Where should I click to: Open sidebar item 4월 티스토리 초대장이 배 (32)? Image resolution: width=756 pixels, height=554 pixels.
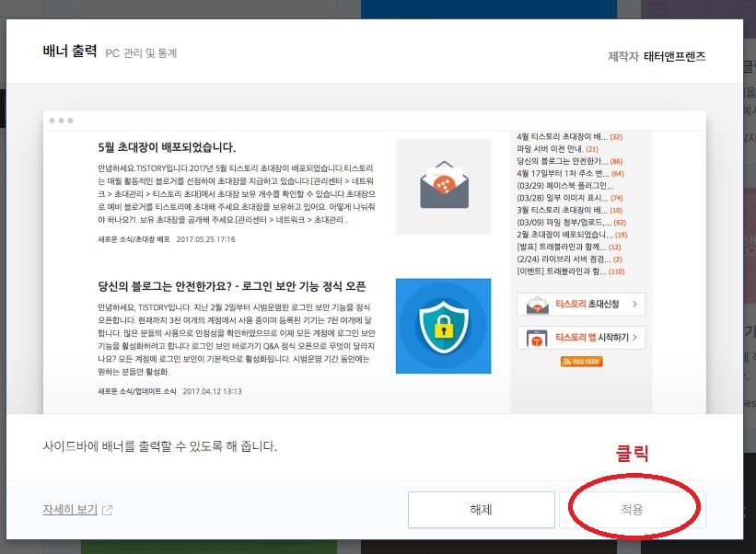point(569,137)
